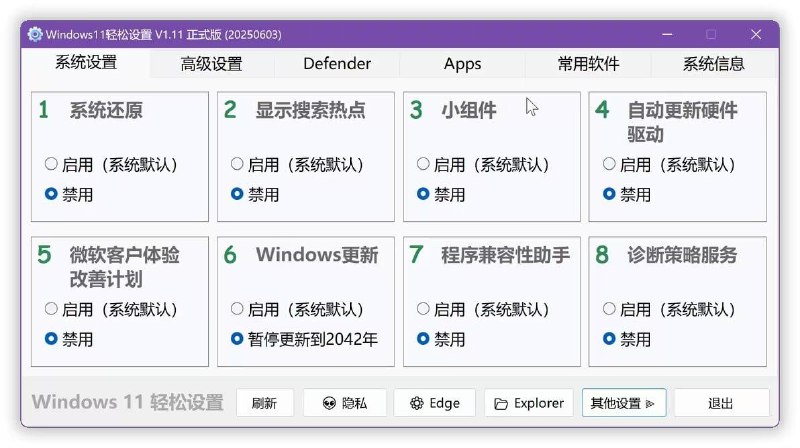Open Edge settings via the gear button
This screenshot has width=800, height=448.
click(x=434, y=403)
